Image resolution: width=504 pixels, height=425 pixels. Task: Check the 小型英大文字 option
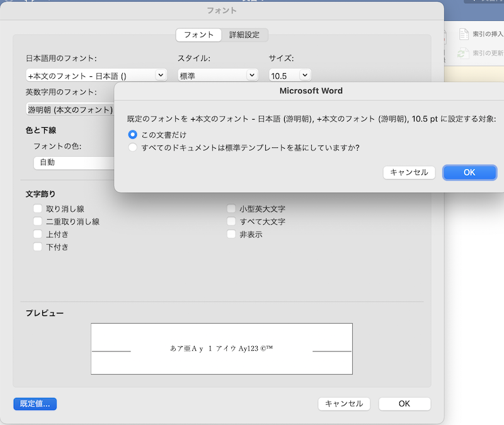pos(231,209)
